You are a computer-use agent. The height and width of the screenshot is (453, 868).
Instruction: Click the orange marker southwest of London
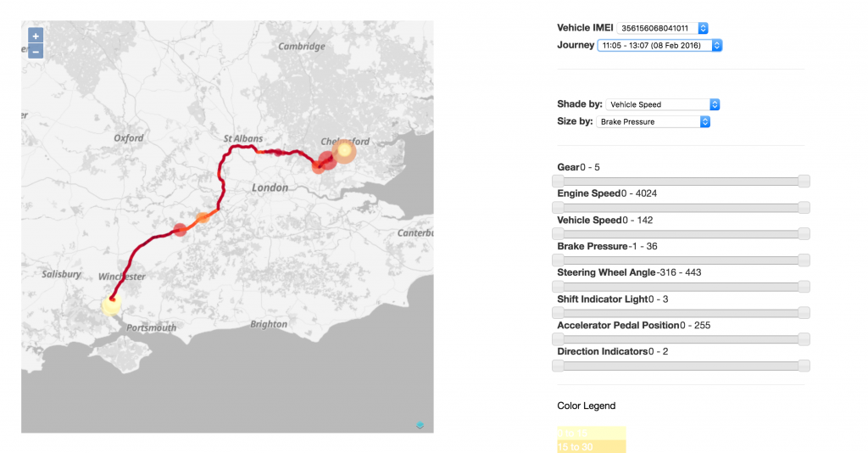[x=202, y=219]
